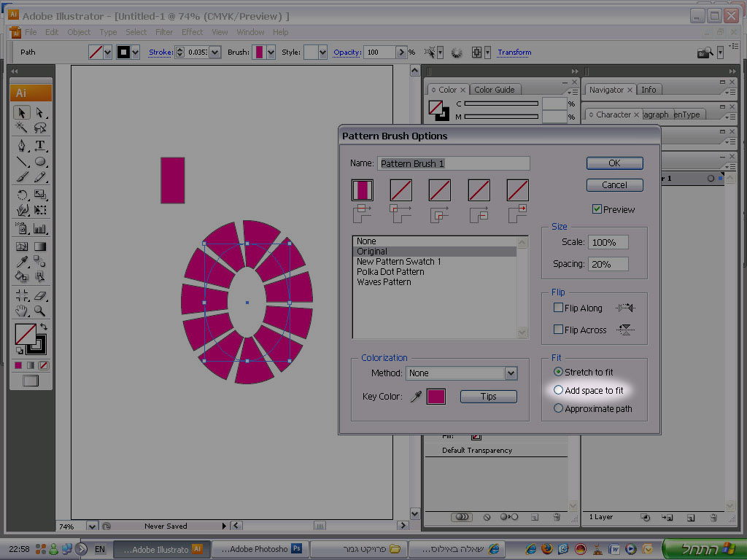Select the Inner Corner Tile box

[x=439, y=190]
